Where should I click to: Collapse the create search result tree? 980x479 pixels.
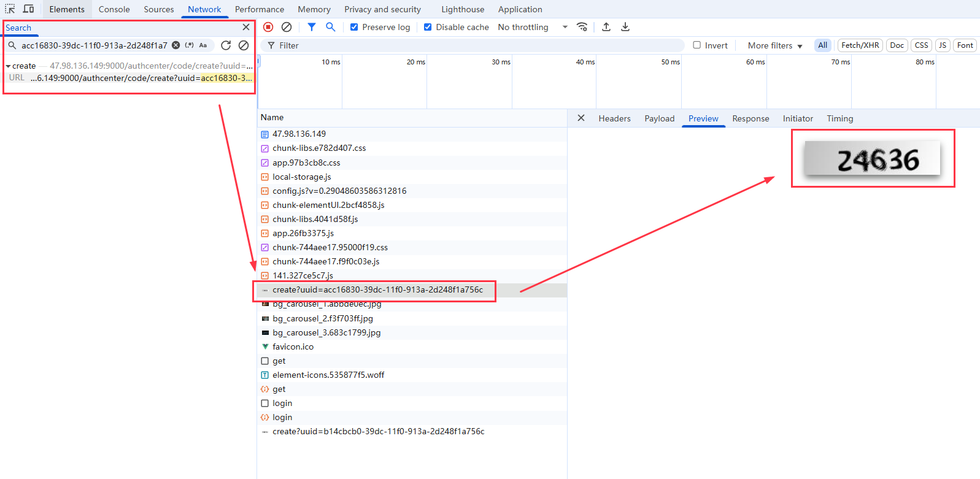pos(8,66)
